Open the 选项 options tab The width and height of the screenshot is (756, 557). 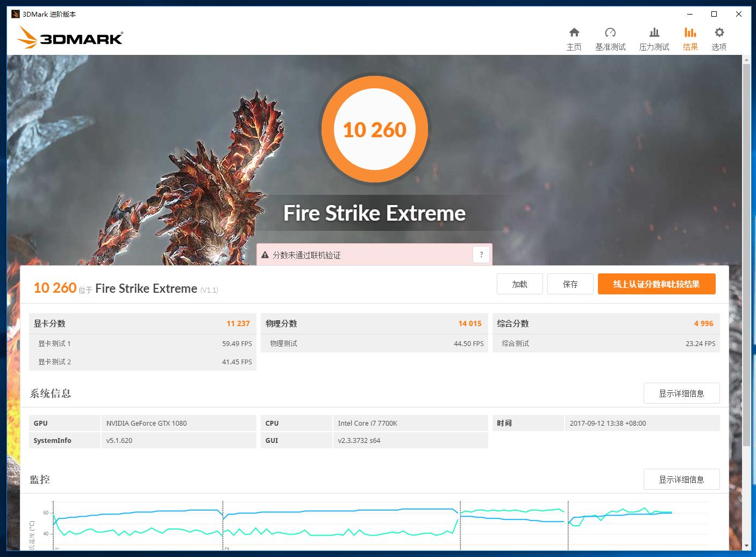pyautogui.click(x=719, y=39)
